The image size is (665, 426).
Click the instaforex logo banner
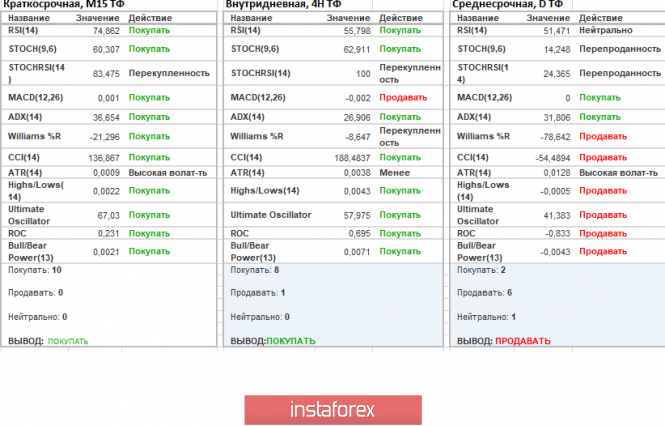pyautogui.click(x=333, y=410)
